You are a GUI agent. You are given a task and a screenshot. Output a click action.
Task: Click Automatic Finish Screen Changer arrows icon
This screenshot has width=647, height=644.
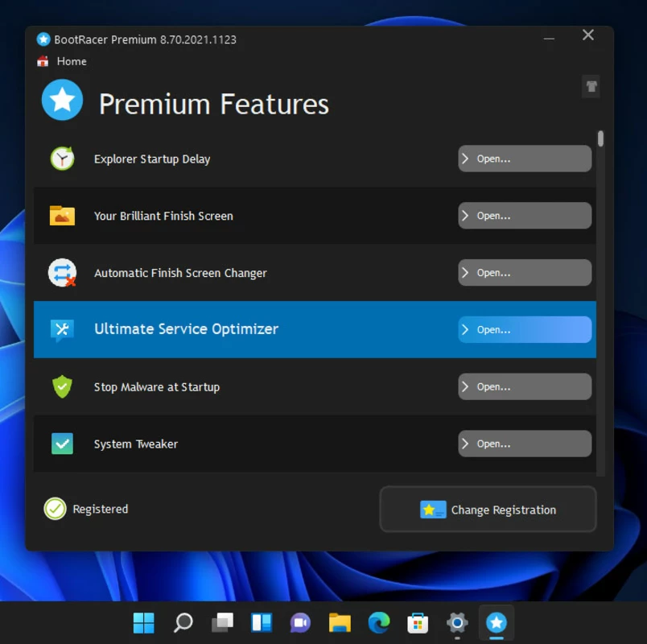click(62, 272)
